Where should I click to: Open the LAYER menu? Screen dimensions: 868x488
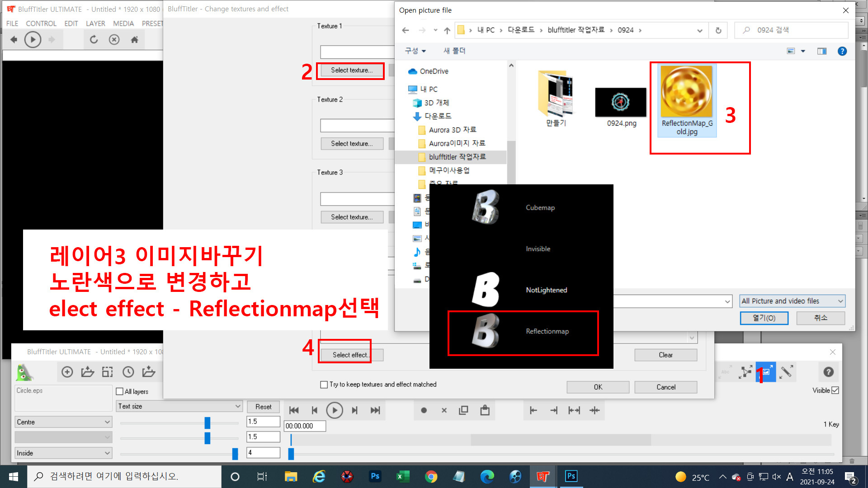coord(95,23)
